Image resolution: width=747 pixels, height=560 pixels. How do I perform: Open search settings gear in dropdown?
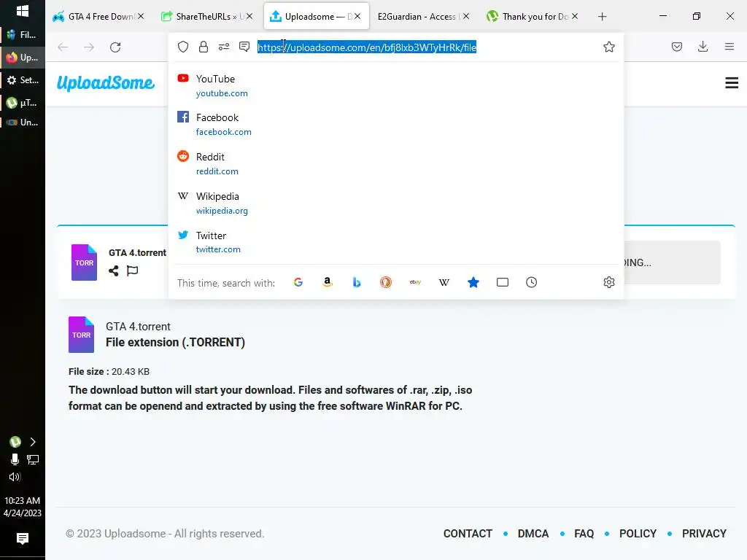point(609,282)
